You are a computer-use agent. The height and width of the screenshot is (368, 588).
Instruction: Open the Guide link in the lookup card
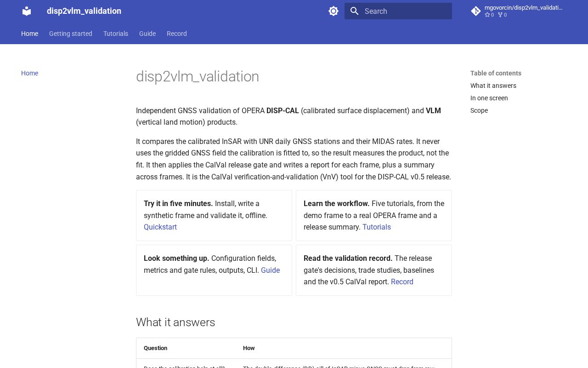point(270,270)
